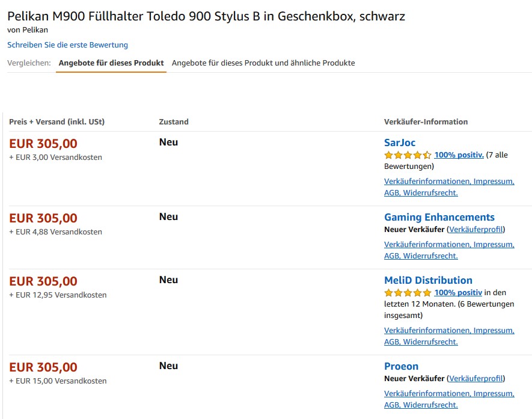
Task: Open SarJoc's '100% positiv.' rating link
Action: (x=459, y=154)
